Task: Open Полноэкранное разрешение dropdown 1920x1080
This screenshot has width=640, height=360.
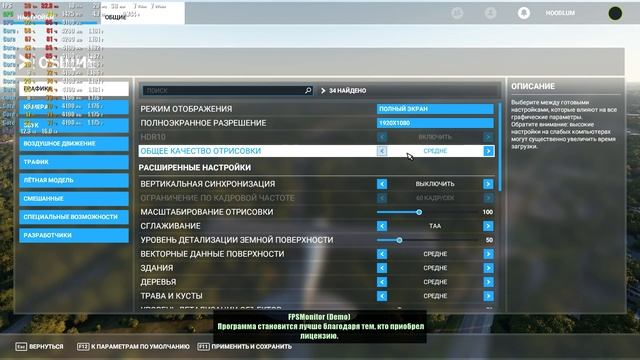Action: pos(435,123)
